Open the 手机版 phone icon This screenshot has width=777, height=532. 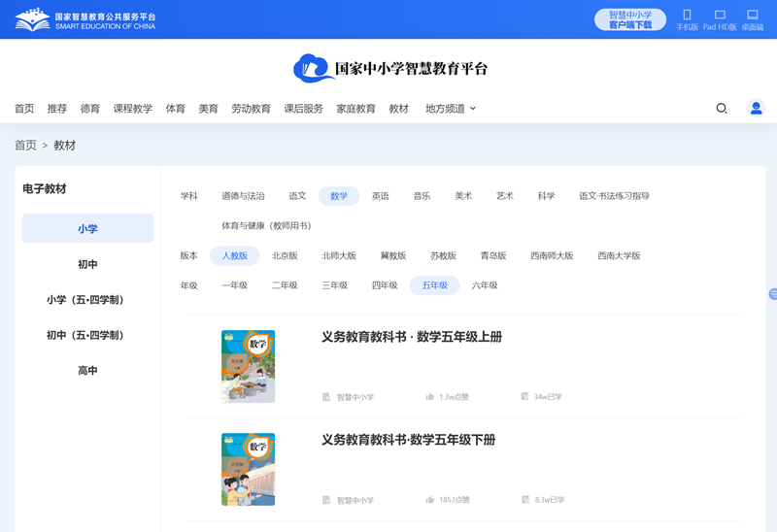point(687,15)
